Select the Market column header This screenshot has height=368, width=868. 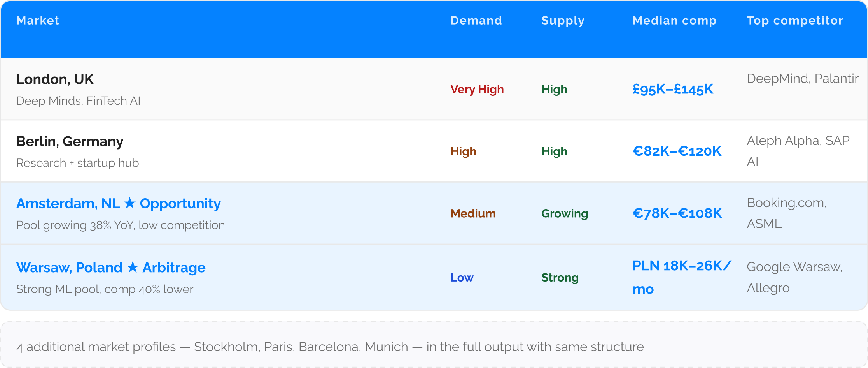38,20
